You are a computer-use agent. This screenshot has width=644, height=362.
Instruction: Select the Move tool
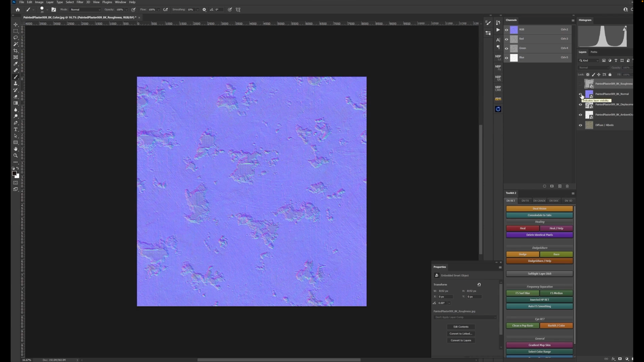[x=15, y=25]
